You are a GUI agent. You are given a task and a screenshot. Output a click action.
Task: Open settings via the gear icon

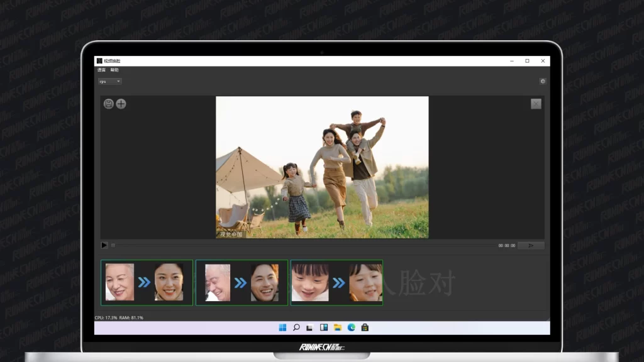[x=542, y=81]
